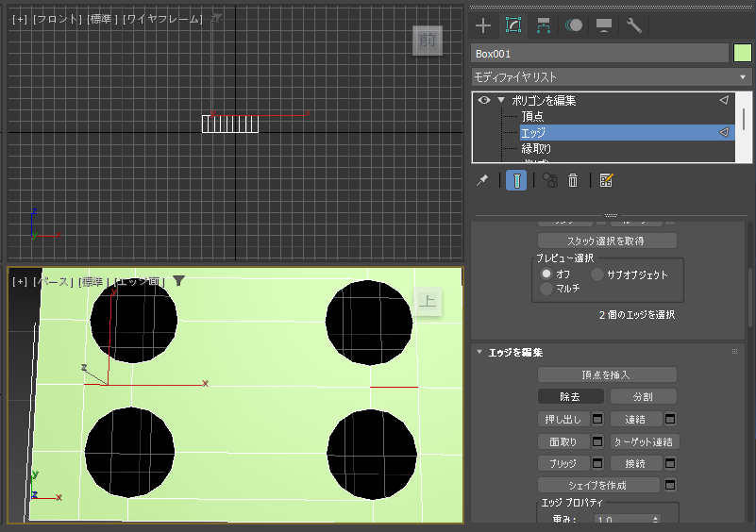This screenshot has height=532, width=756.
Task: Switch to the Hierarchy panel icon
Action: pos(544,25)
